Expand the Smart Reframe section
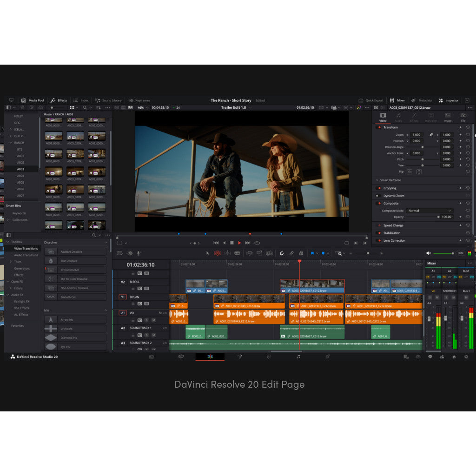Viewport: 476px width, 476px height. 377,180
